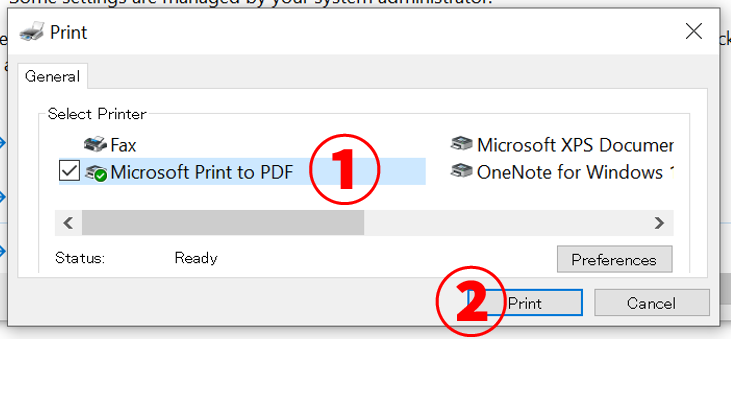Click the right scroll arrow of printer list
This screenshot has height=396, width=731.
659,223
